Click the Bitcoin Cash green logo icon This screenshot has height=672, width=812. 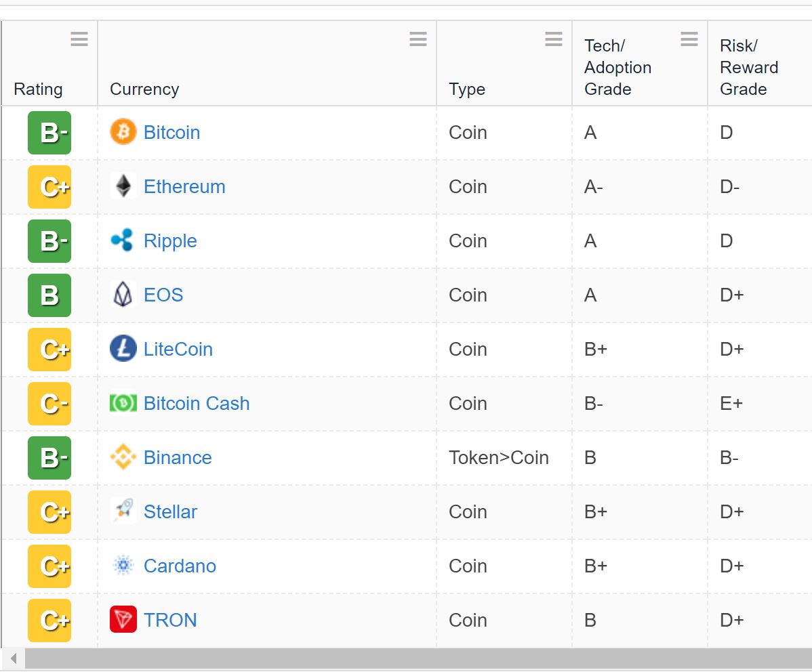123,403
